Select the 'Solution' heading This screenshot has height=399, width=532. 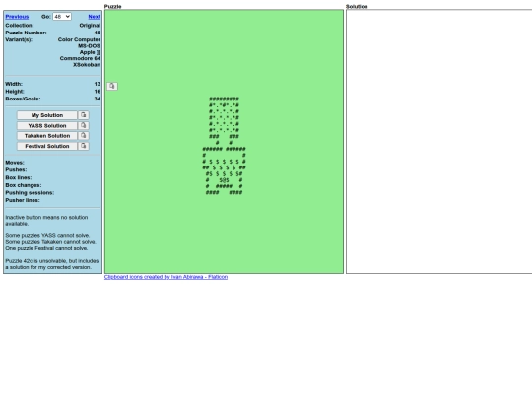[357, 7]
